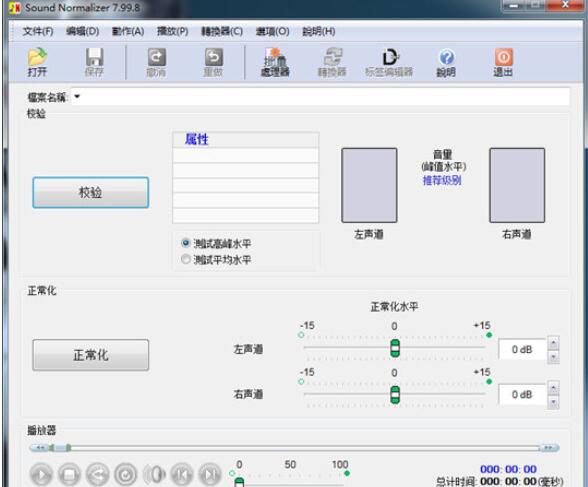The image size is (588, 487).
Task: Click the play button in player
Action: [x=41, y=475]
